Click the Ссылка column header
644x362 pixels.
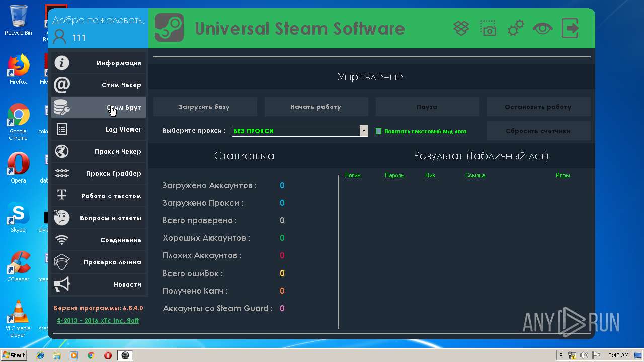tap(475, 175)
